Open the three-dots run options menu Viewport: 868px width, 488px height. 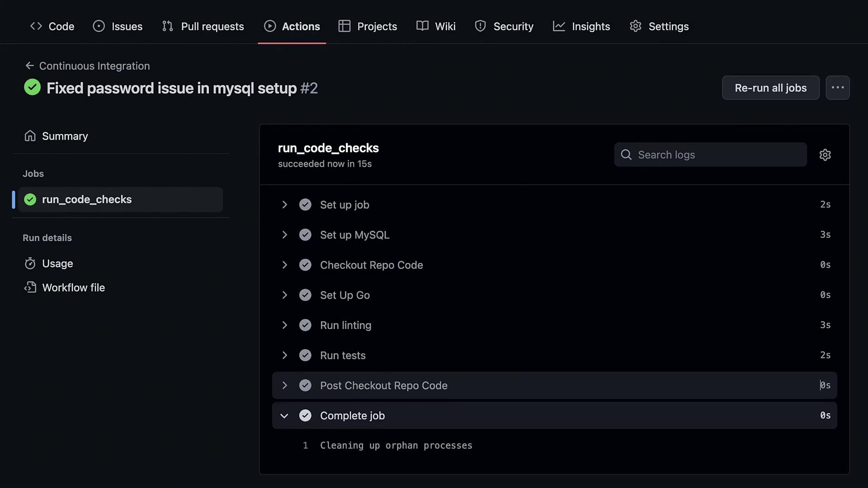point(837,88)
